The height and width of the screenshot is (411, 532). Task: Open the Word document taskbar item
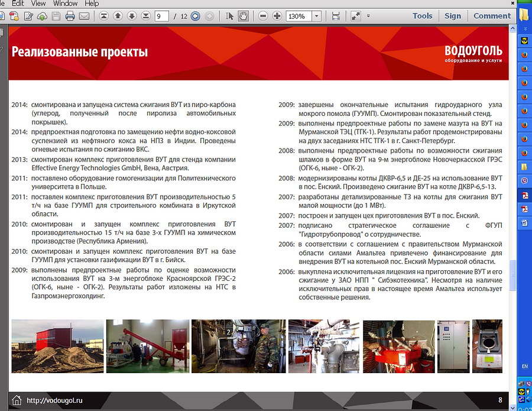(x=524, y=223)
